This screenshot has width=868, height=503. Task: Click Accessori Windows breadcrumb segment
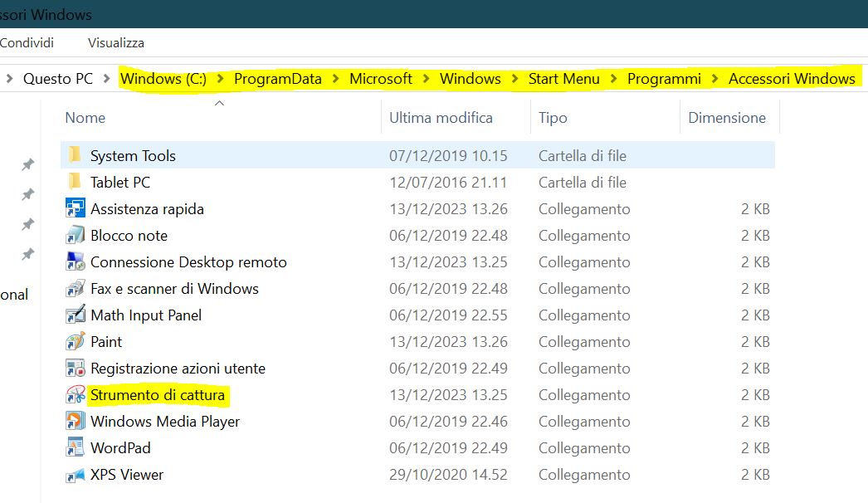click(x=792, y=79)
